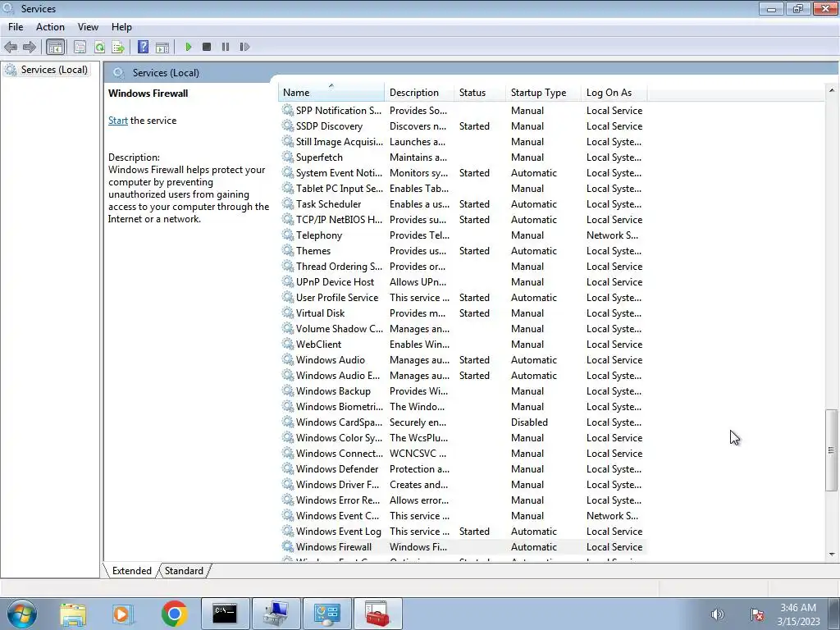Open the File menu

16,27
